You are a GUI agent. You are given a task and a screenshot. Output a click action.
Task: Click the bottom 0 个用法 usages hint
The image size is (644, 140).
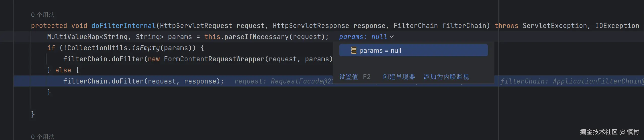click(43, 137)
